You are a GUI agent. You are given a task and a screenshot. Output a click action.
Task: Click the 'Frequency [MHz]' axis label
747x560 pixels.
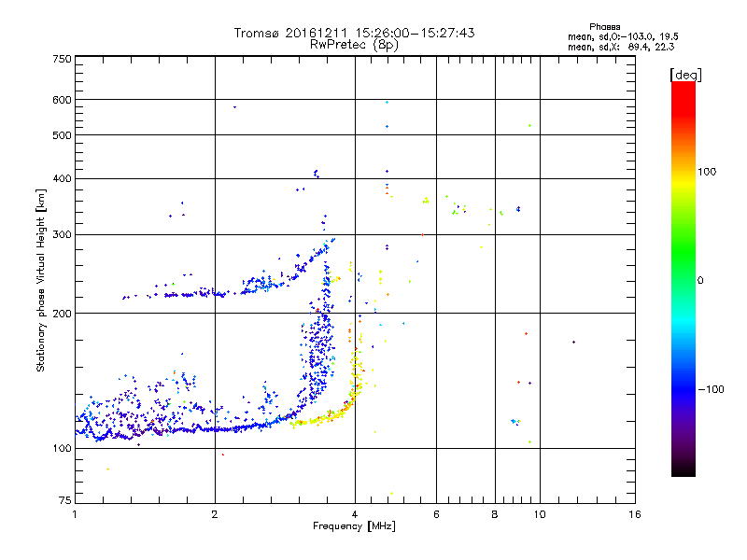pos(354,526)
